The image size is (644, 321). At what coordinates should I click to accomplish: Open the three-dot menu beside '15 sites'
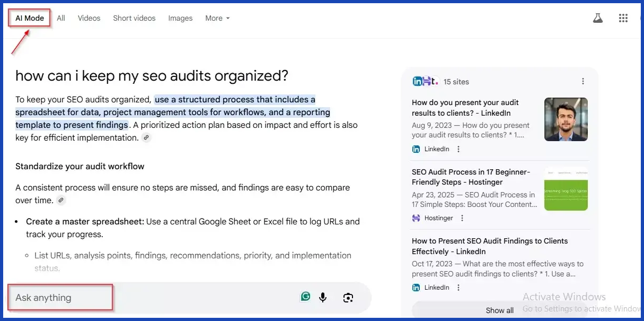pyautogui.click(x=583, y=82)
